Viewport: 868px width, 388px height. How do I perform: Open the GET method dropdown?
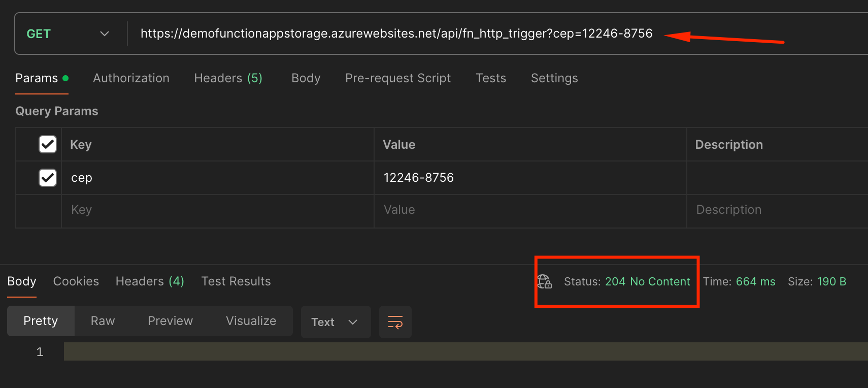[68, 34]
